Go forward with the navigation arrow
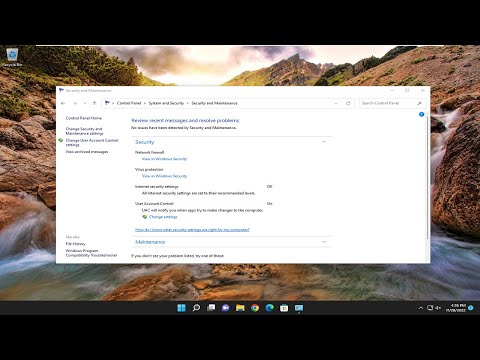480x360 pixels. (x=75, y=103)
